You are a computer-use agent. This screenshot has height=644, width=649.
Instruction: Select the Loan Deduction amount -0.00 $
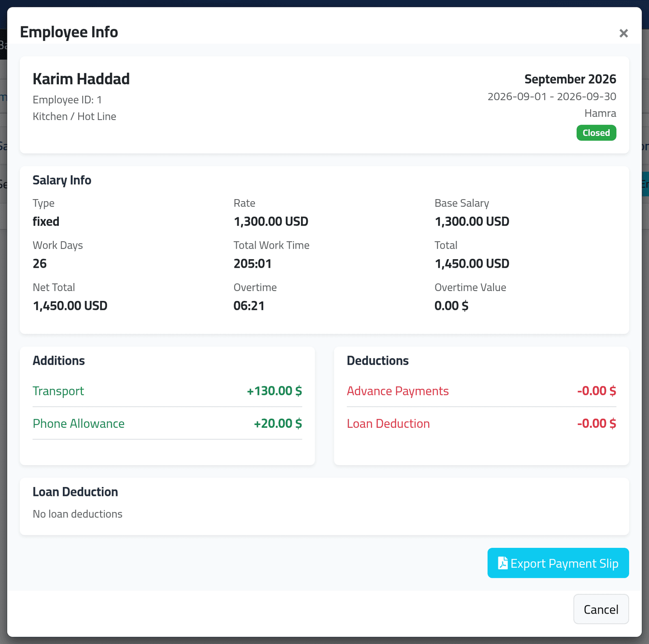click(x=597, y=423)
